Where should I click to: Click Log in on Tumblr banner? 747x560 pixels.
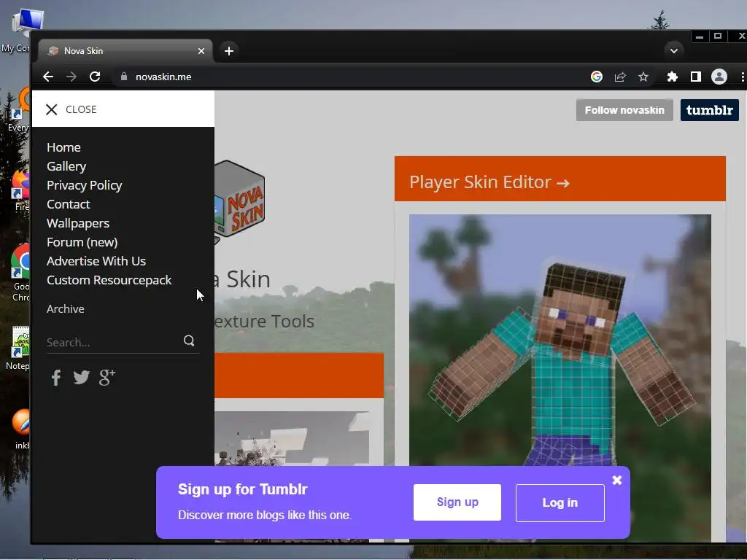[x=560, y=503]
